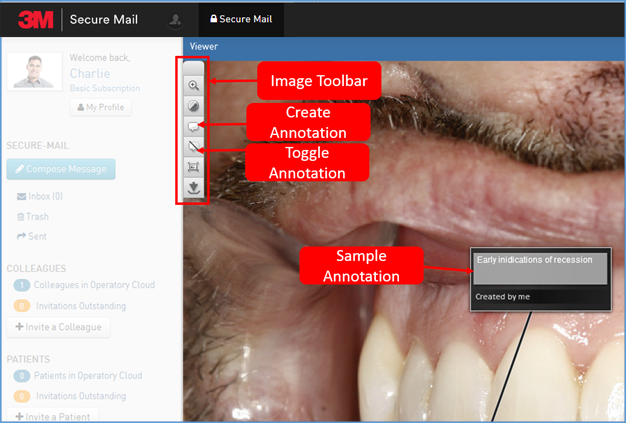Click the Basic Subscription label

(105, 88)
